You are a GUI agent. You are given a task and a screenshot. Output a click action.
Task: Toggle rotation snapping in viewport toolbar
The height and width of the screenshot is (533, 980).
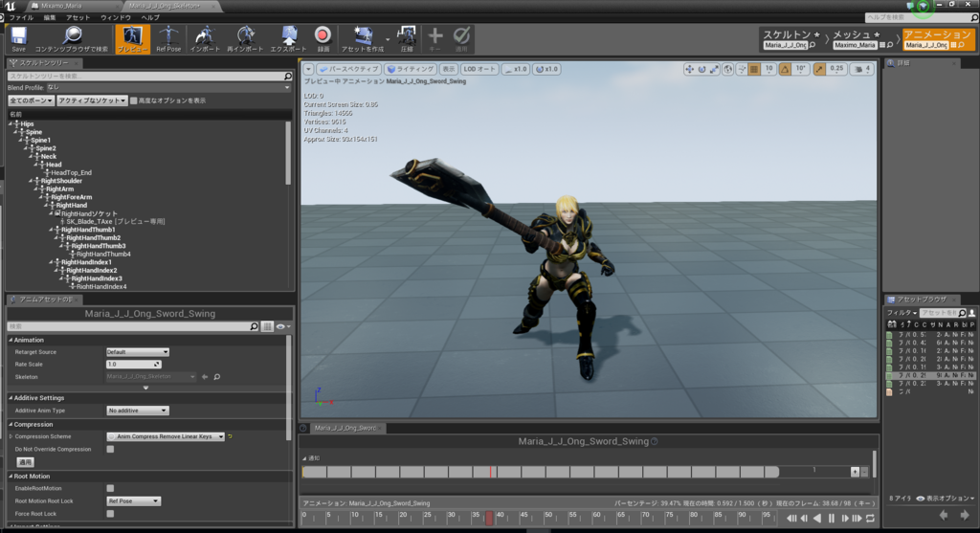click(x=785, y=69)
